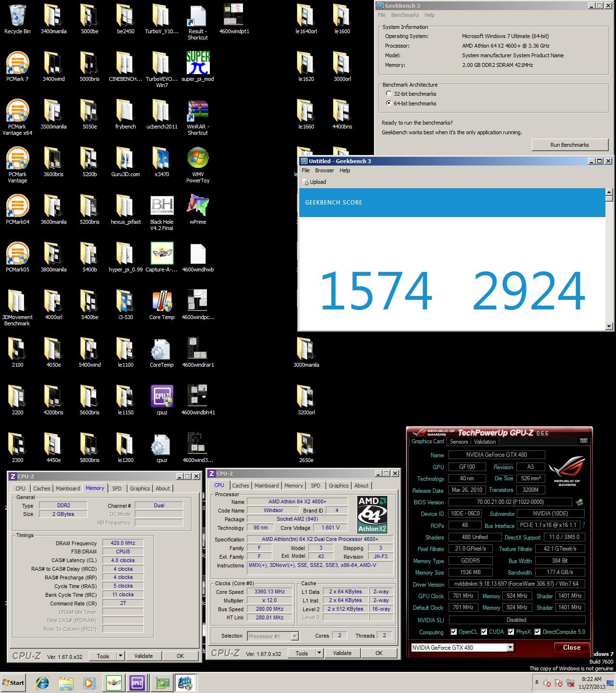Launch wPrime desktop icon
Screen dimensions: 616x693
(x=198, y=210)
